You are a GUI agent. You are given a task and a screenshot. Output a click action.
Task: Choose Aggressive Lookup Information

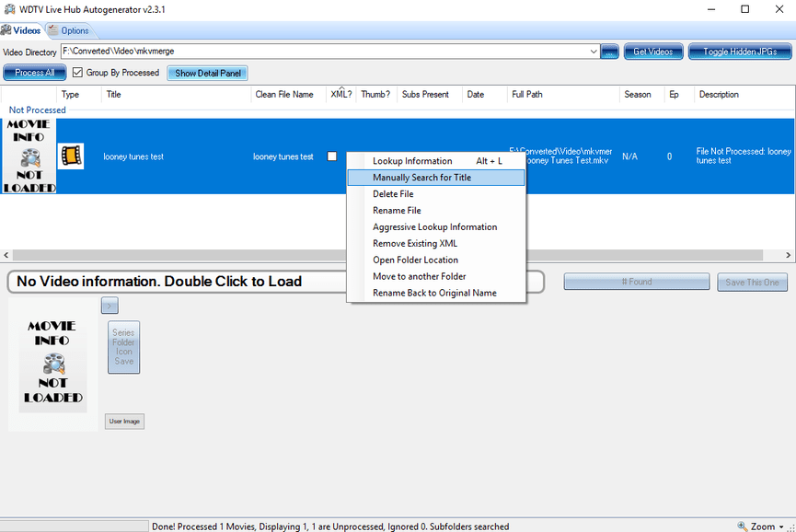[x=436, y=227]
